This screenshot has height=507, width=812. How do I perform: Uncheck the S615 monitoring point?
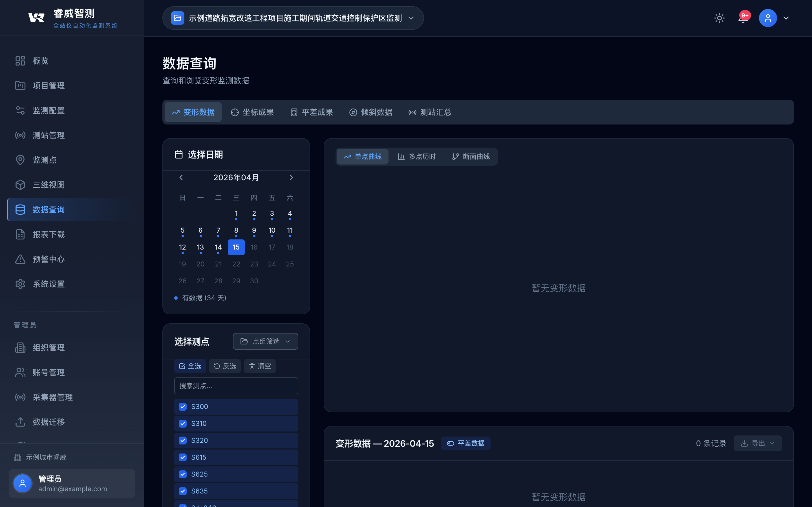[x=182, y=457]
